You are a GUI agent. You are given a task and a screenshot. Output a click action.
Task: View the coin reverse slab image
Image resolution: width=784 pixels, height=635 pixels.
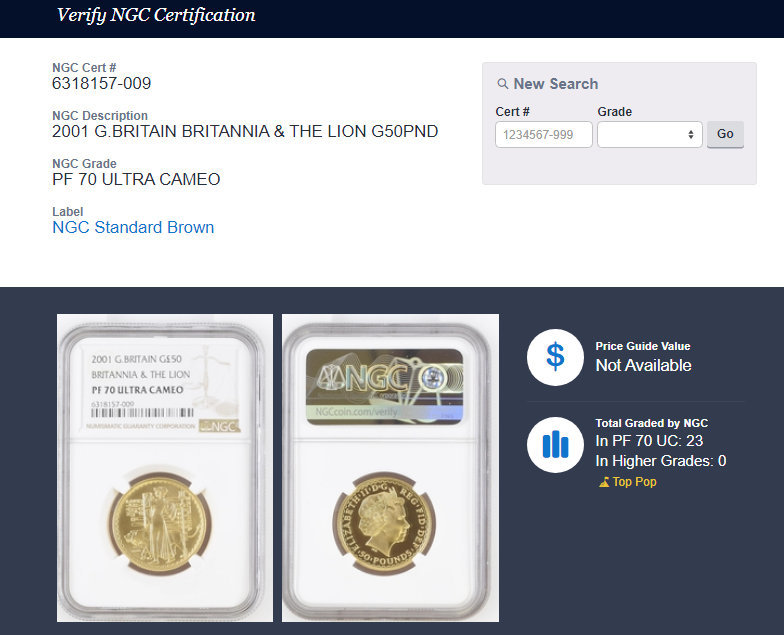[x=390, y=468]
